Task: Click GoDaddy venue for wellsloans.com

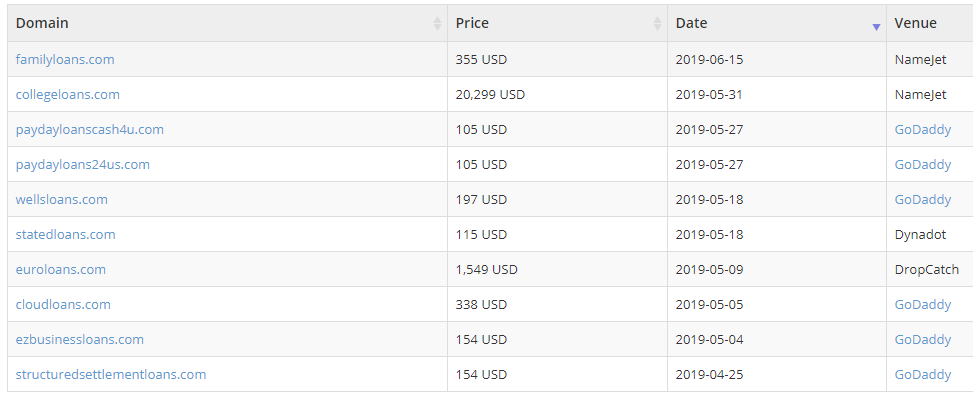Action: pyautogui.click(x=923, y=199)
